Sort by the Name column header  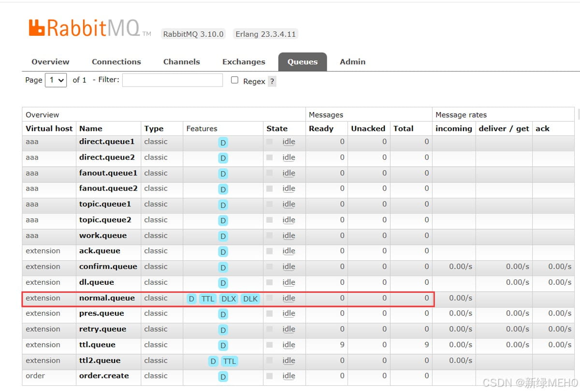(x=91, y=129)
